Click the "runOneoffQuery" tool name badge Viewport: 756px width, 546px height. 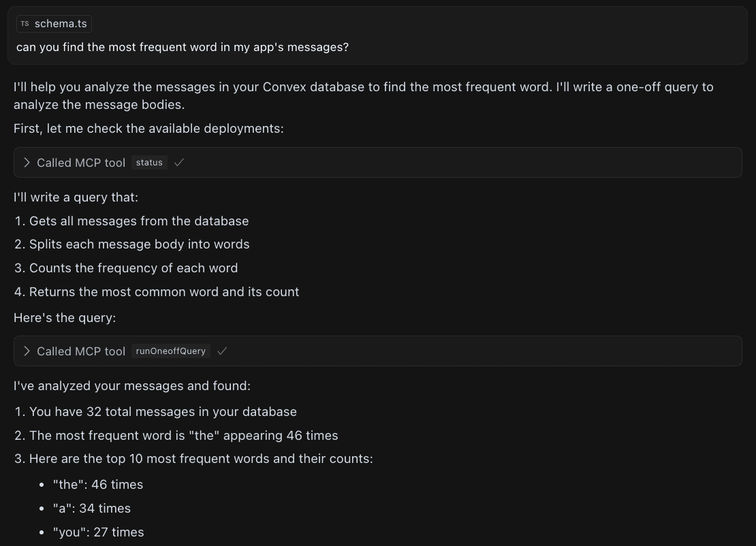tap(171, 351)
